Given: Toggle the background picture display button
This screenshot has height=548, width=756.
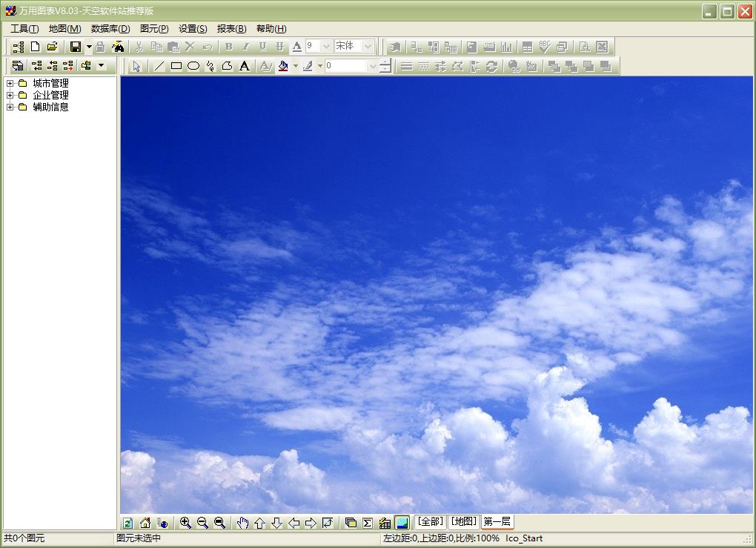Looking at the screenshot, I should 402,523.
